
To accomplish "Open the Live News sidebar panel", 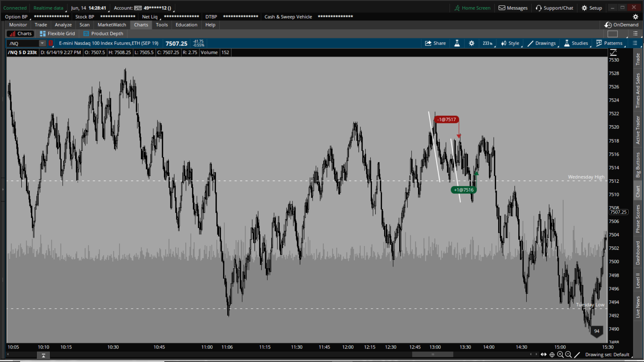I will click(638, 307).
